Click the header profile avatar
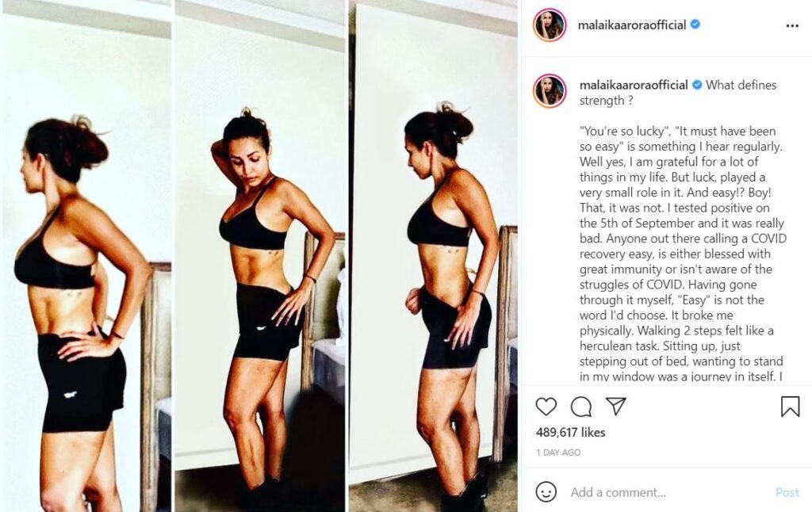Viewport: 812px width, 512px height. 550,25
